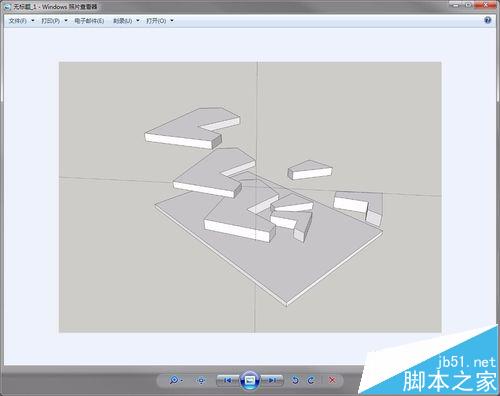
Task: Click the actual size fit button
Action: (201, 380)
